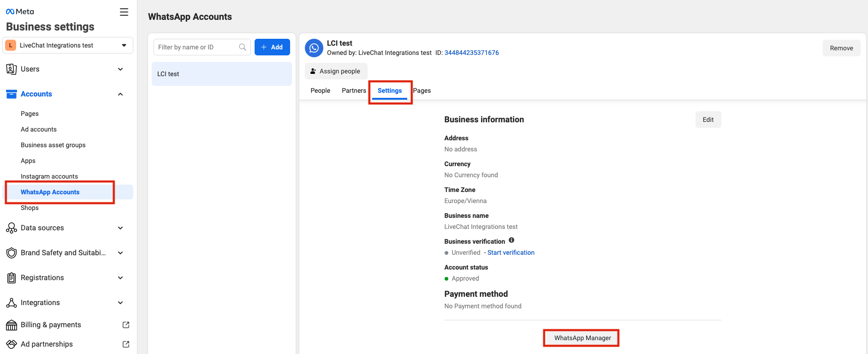Viewport: 868px width, 354px height.
Task: Click the account ID 344844235371676 link
Action: [x=472, y=53]
